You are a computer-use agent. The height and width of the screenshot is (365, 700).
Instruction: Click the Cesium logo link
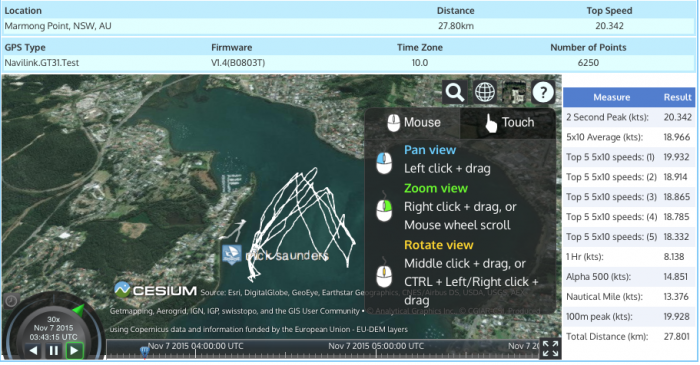coord(155,290)
